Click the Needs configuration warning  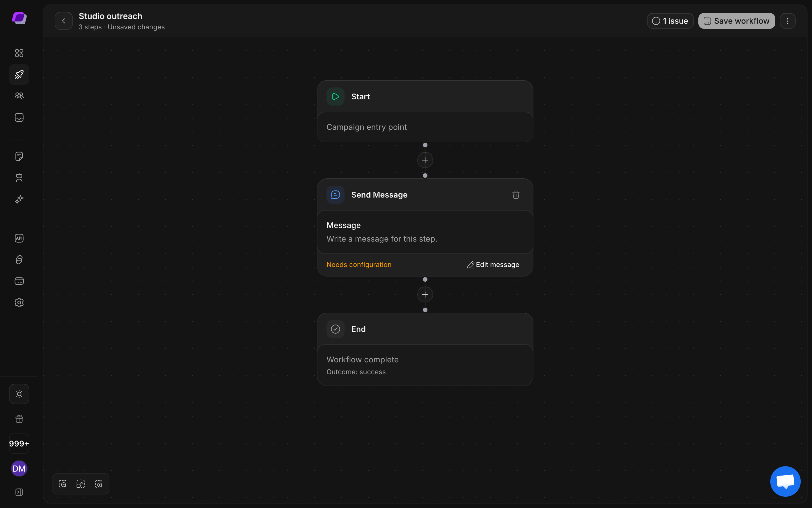point(359,265)
